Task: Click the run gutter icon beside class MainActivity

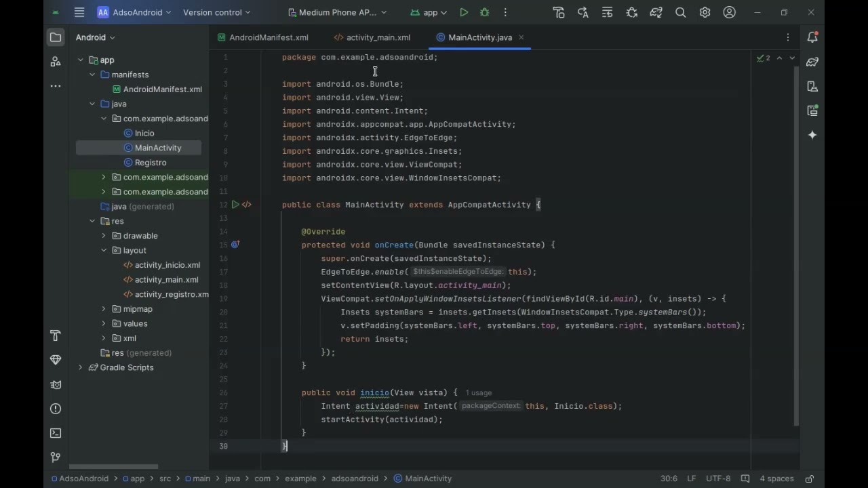Action: 235,205
